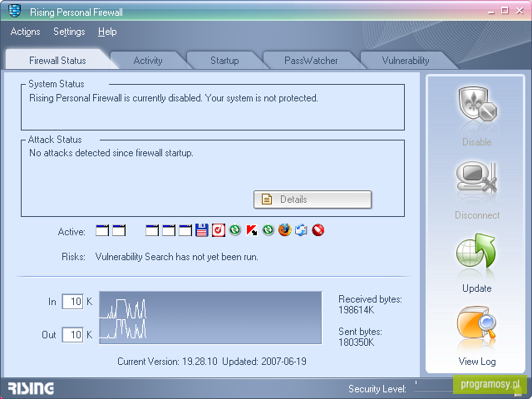Open the Settings menu
This screenshot has height=399, width=532.
click(69, 32)
